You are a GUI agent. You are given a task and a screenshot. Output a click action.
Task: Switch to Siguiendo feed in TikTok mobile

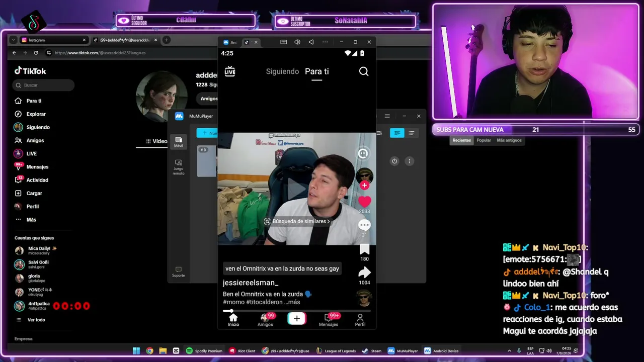coord(282,71)
